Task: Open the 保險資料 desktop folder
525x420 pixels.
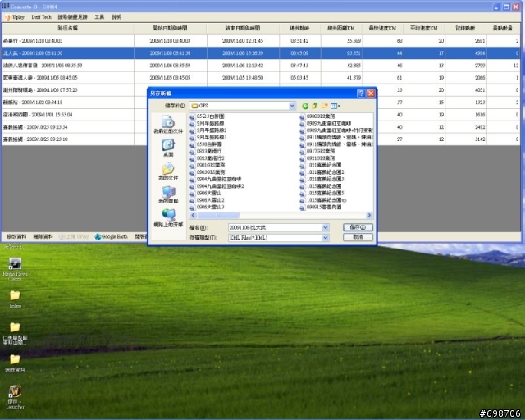Action: coord(15,363)
